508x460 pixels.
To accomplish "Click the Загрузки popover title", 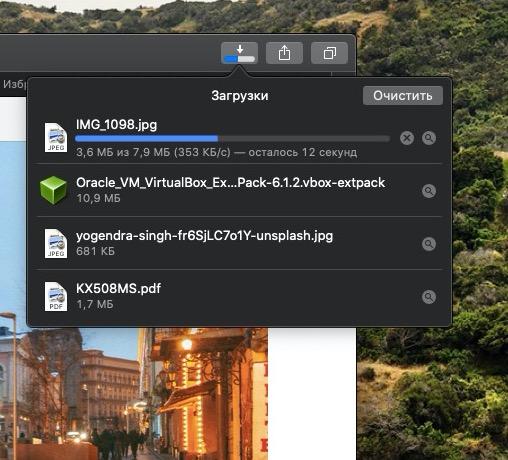I will tap(240, 96).
